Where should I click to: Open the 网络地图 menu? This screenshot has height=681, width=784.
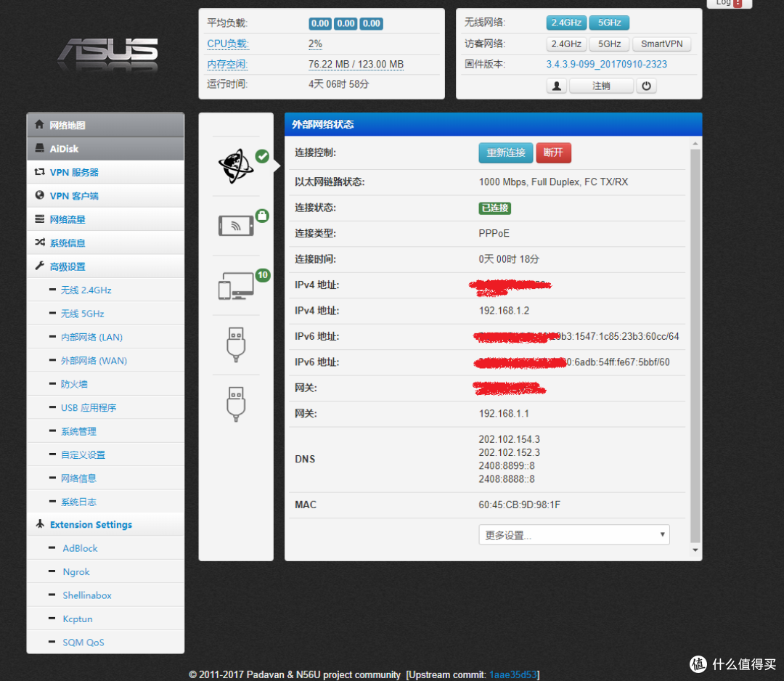[x=105, y=125]
